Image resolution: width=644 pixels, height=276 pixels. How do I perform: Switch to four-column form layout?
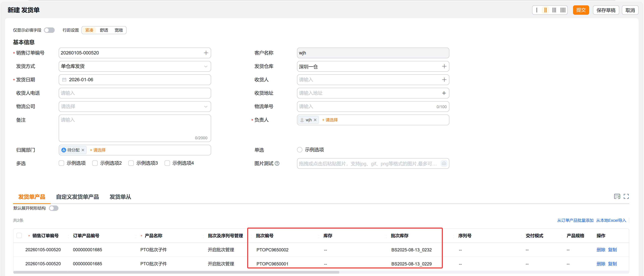[x=563, y=10]
